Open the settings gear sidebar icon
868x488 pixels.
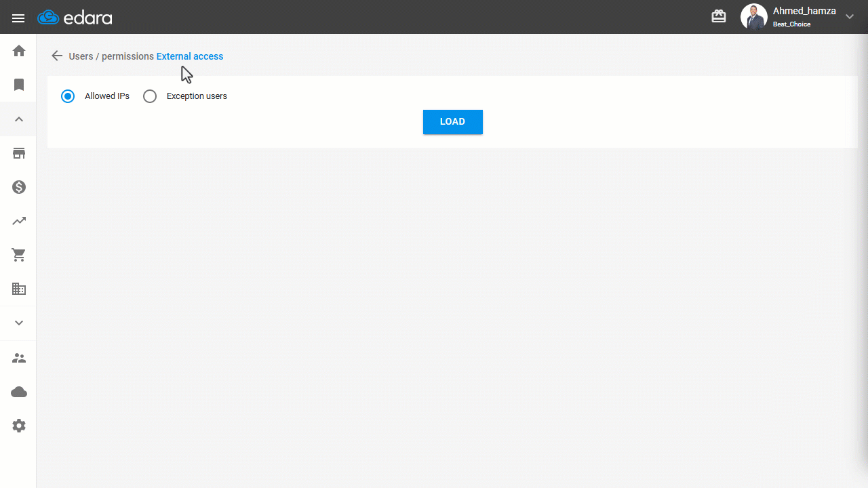click(x=19, y=426)
